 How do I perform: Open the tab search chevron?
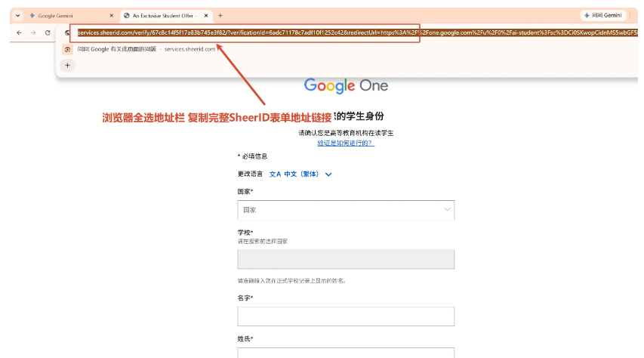tap(17, 16)
